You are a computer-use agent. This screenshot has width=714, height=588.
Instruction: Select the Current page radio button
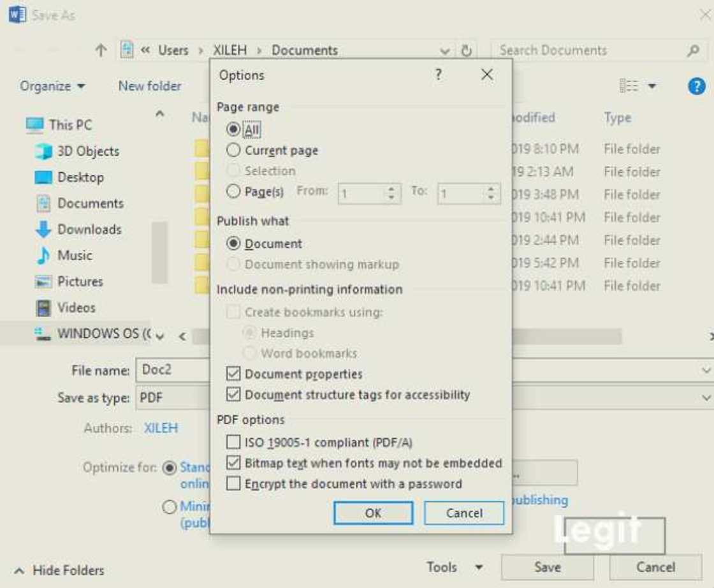click(234, 151)
